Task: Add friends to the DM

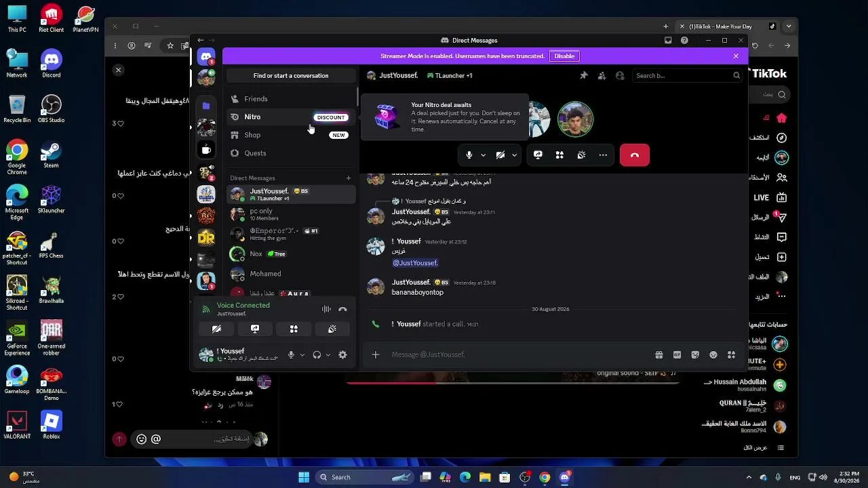Action: point(601,76)
